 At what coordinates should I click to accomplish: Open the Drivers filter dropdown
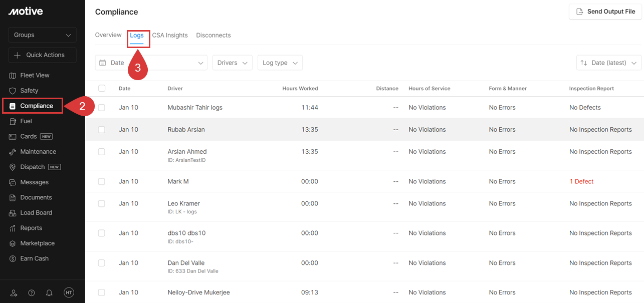coord(232,63)
